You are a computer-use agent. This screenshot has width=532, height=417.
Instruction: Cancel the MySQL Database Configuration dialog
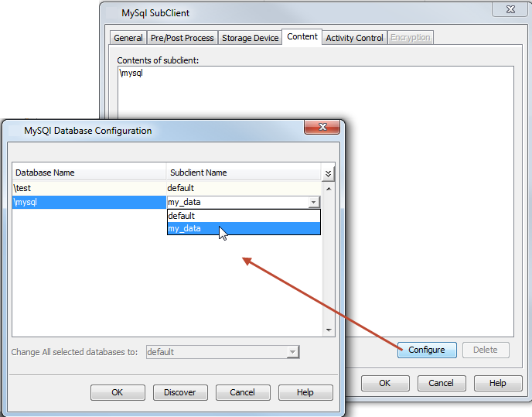point(242,392)
